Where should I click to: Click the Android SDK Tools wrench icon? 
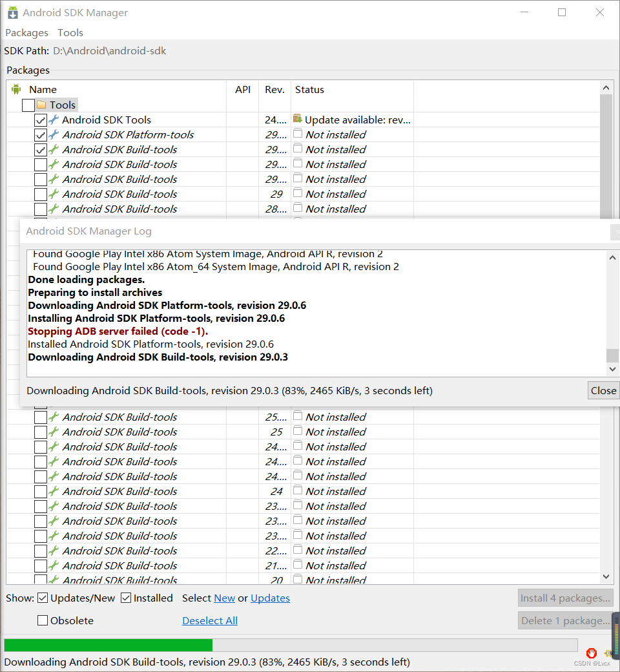point(54,120)
